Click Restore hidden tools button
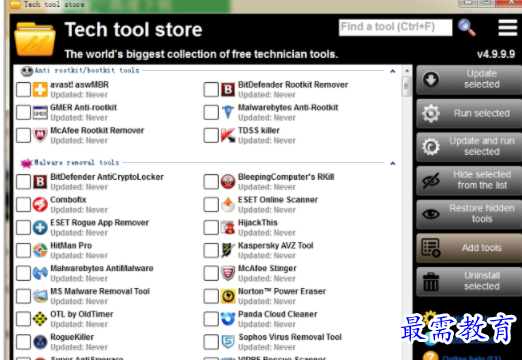Viewport: 522px width, 360px height. (469, 214)
